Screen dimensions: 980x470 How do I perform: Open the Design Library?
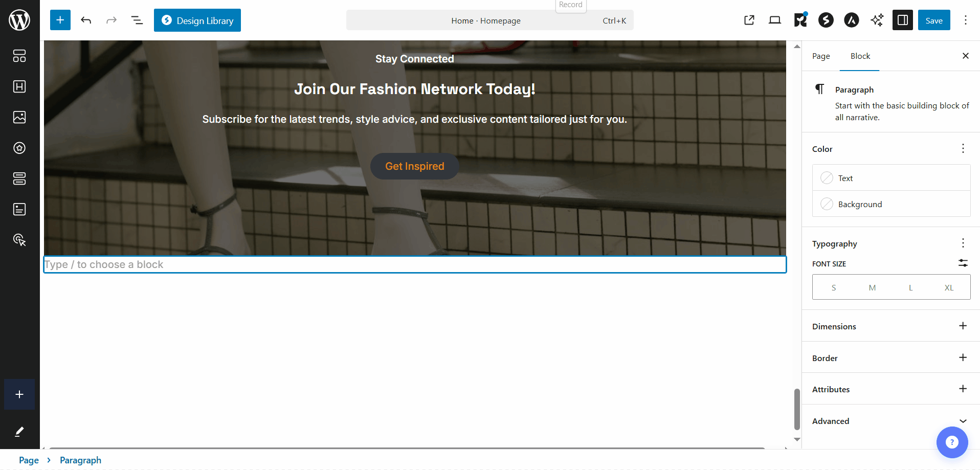click(x=197, y=20)
